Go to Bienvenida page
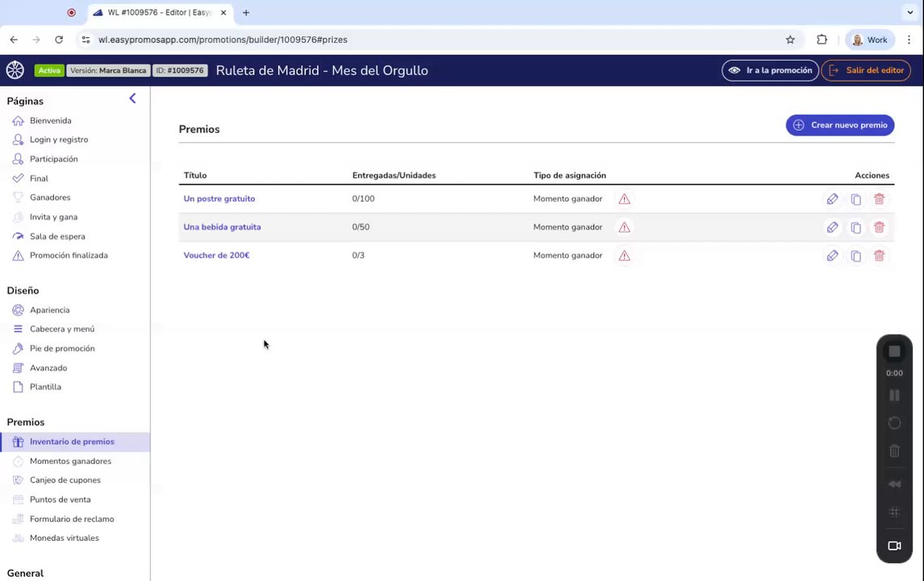Image resolution: width=924 pixels, height=581 pixels. coord(51,120)
